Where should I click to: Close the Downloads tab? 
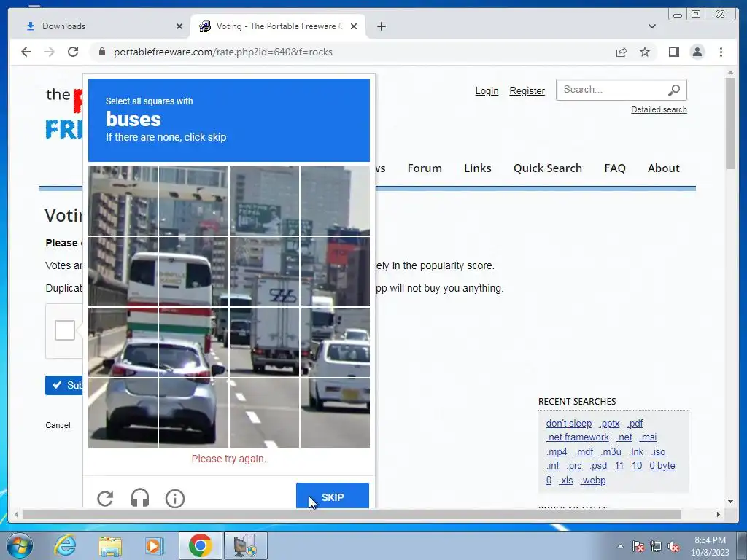[x=179, y=26]
